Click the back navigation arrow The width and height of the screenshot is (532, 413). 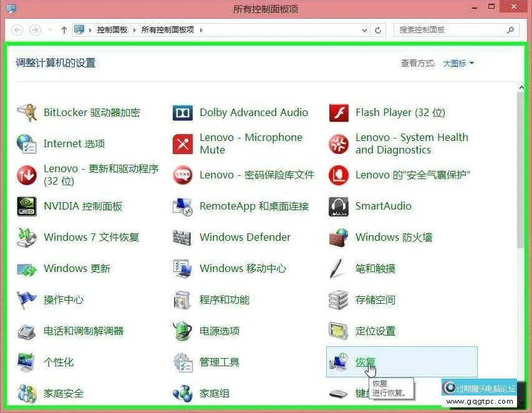tap(17, 29)
